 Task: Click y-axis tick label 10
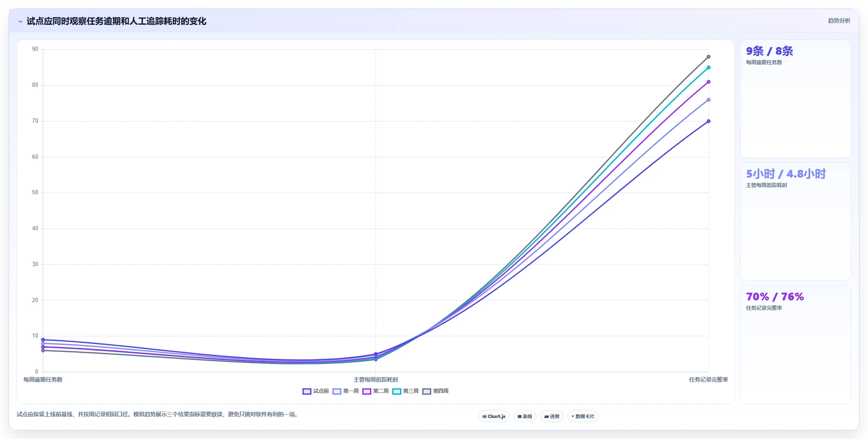(35, 336)
